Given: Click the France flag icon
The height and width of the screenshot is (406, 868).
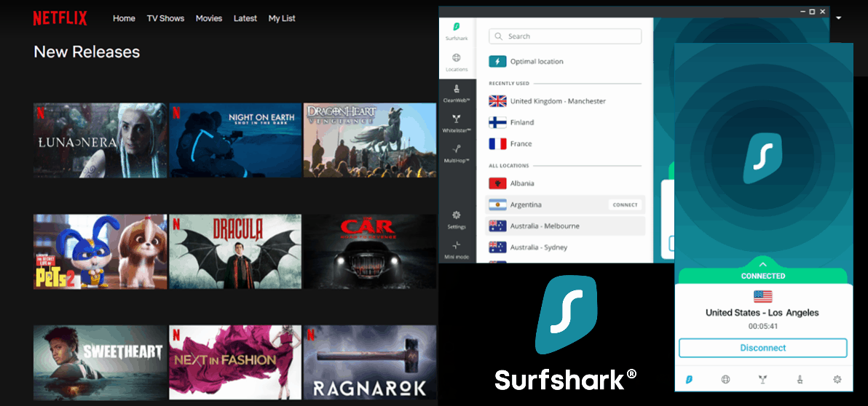Looking at the screenshot, I should coord(497,144).
